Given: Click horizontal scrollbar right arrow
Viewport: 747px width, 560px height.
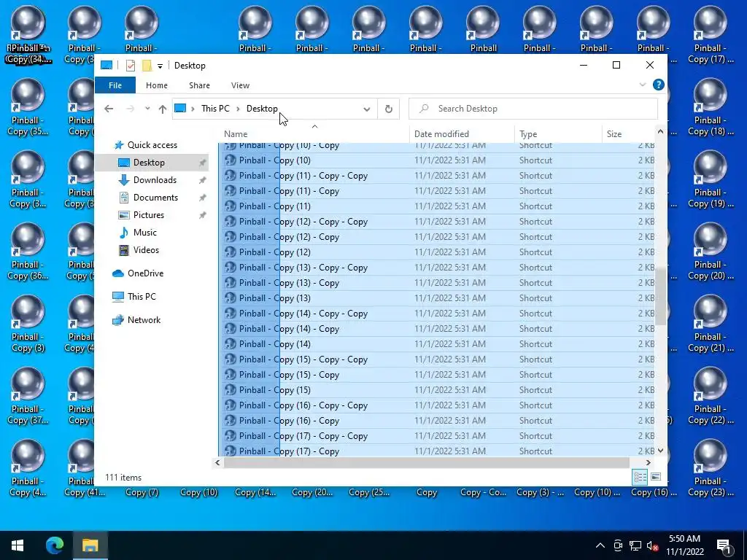Looking at the screenshot, I should [x=649, y=462].
